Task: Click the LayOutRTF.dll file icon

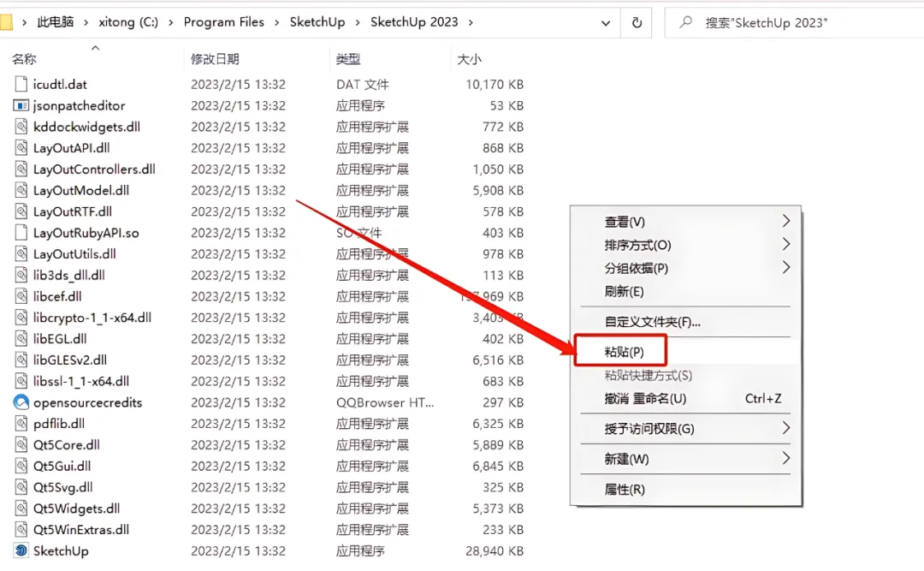Action: 21,211
